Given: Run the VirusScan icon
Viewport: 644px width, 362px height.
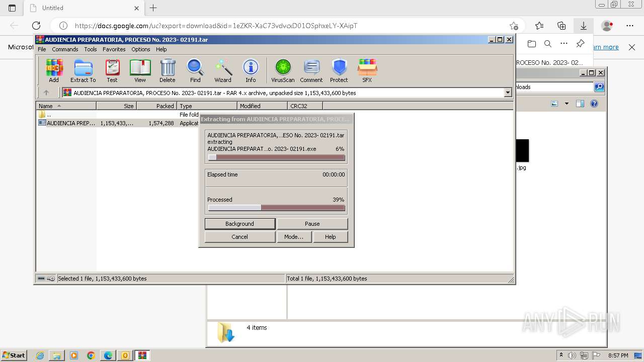Looking at the screenshot, I should tap(283, 70).
